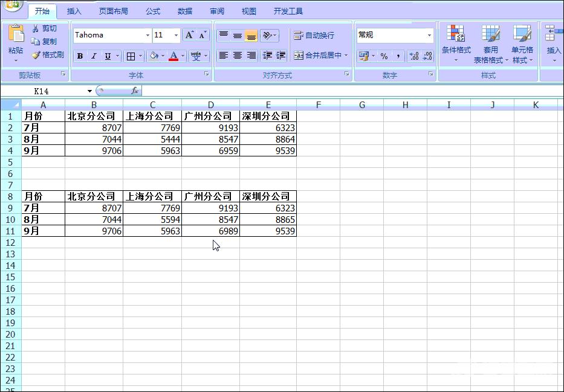Screen dimensions: 564x392
Task: Select cell B2 containing 8707
Action: (94, 127)
